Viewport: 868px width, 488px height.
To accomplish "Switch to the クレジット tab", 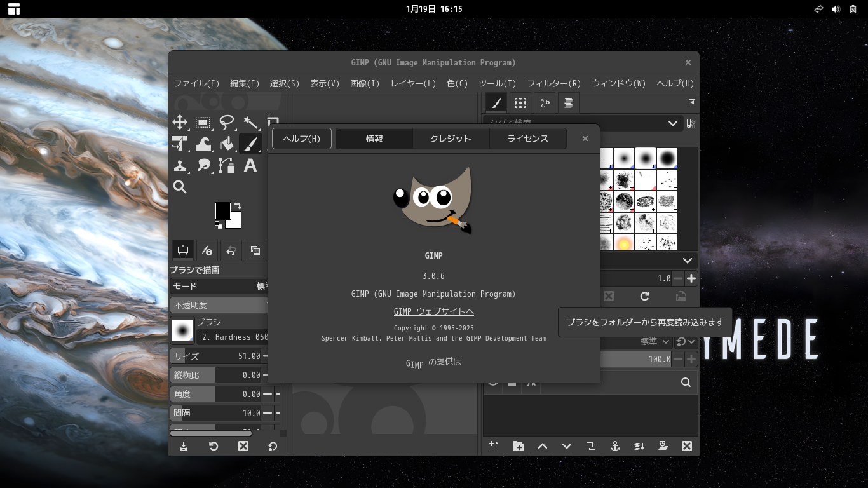I will click(x=451, y=139).
